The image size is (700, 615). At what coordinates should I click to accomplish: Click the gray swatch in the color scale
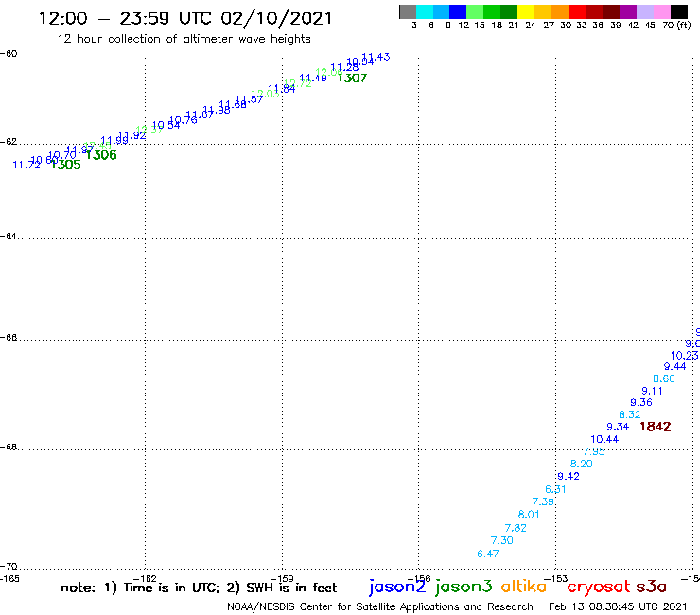(x=408, y=11)
